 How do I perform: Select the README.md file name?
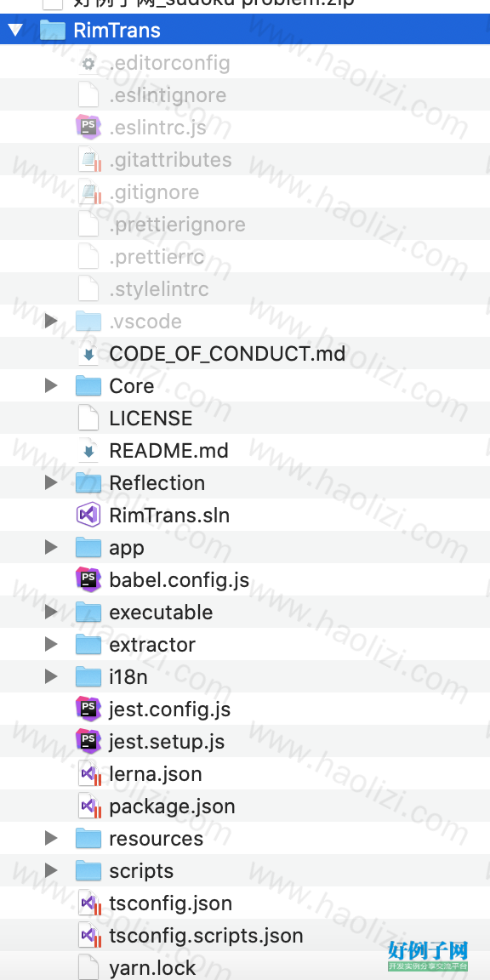(168, 451)
